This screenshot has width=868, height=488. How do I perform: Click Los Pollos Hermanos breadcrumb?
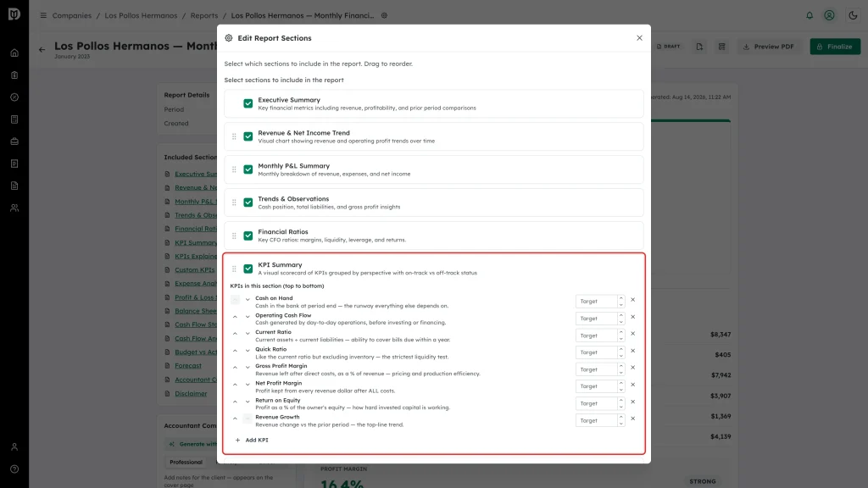(x=142, y=15)
